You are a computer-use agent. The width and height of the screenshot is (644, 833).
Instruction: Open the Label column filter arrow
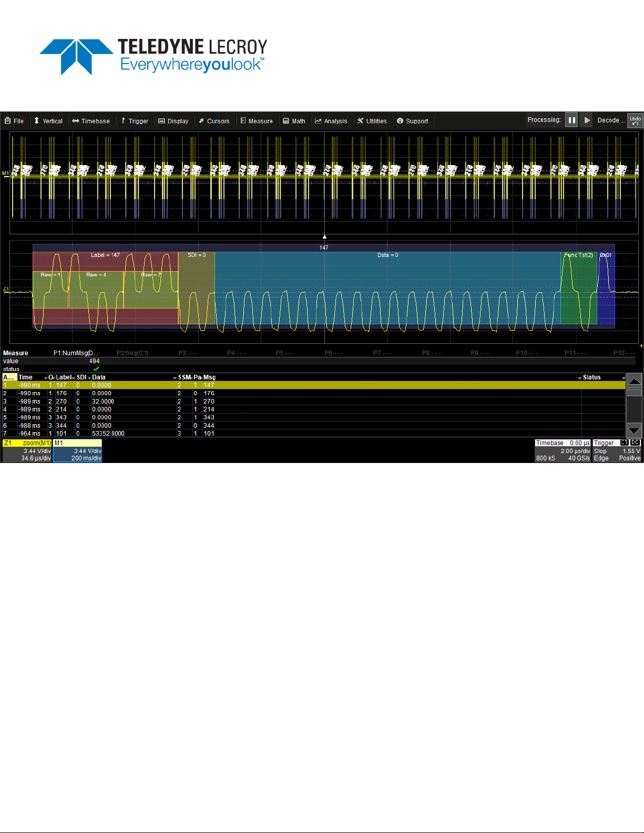click(x=74, y=378)
